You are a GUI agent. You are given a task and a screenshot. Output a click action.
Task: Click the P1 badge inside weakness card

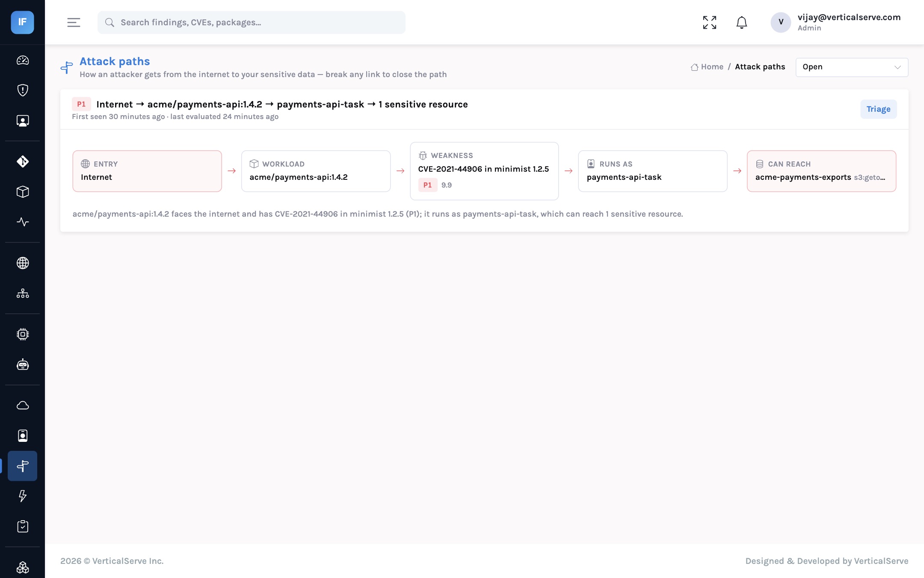point(428,185)
